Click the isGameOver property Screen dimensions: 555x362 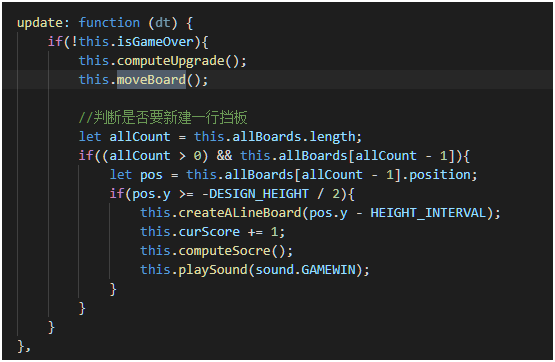tap(155, 42)
